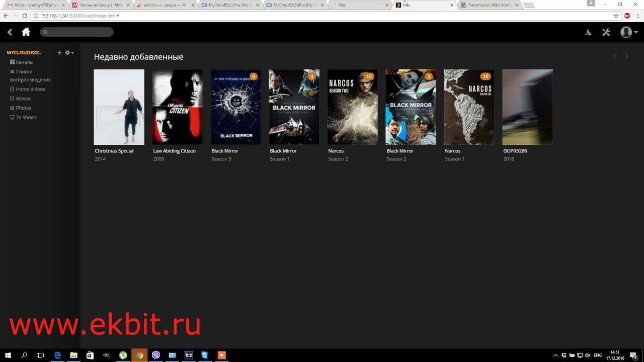Viewport: 644px width, 362px height.
Task: Open the Viber taskbar icon
Action: pyautogui.click(x=155, y=355)
